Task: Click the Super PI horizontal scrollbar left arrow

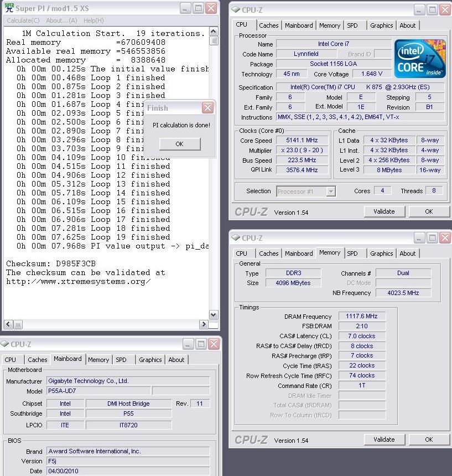Action: click(8, 324)
